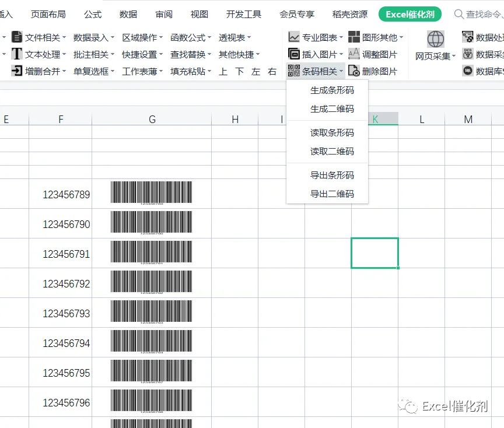Click the 网页采集 globe icon
This screenshot has width=504, height=428.
[x=436, y=39]
